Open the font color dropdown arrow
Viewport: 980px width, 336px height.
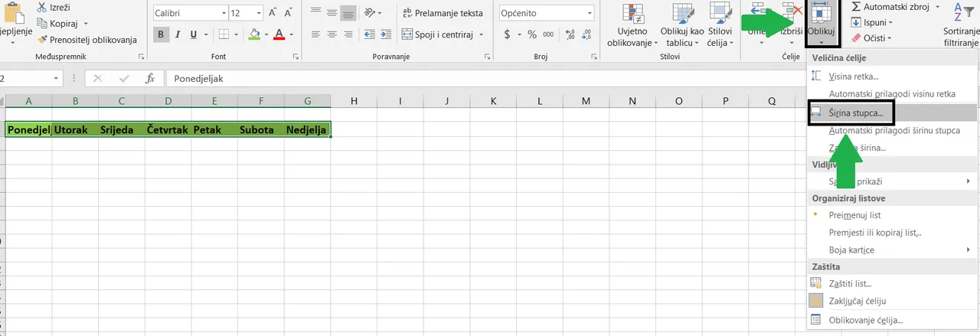pos(292,34)
